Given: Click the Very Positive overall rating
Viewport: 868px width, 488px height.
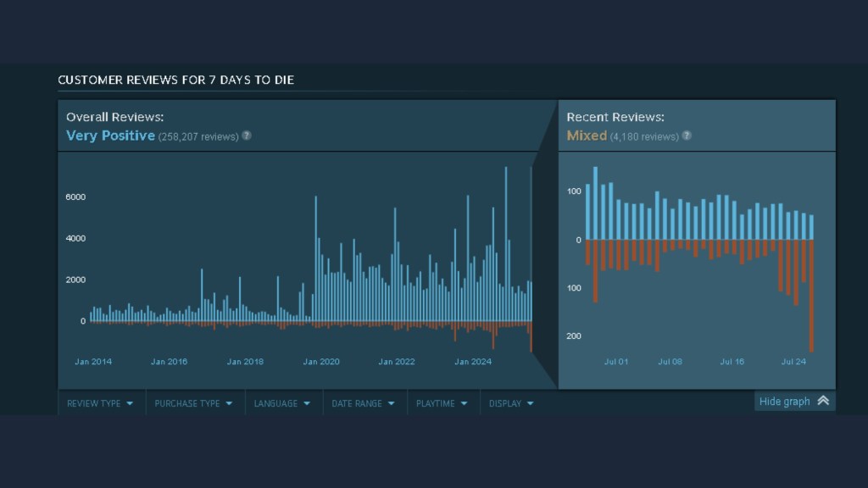Looking at the screenshot, I should [x=111, y=136].
